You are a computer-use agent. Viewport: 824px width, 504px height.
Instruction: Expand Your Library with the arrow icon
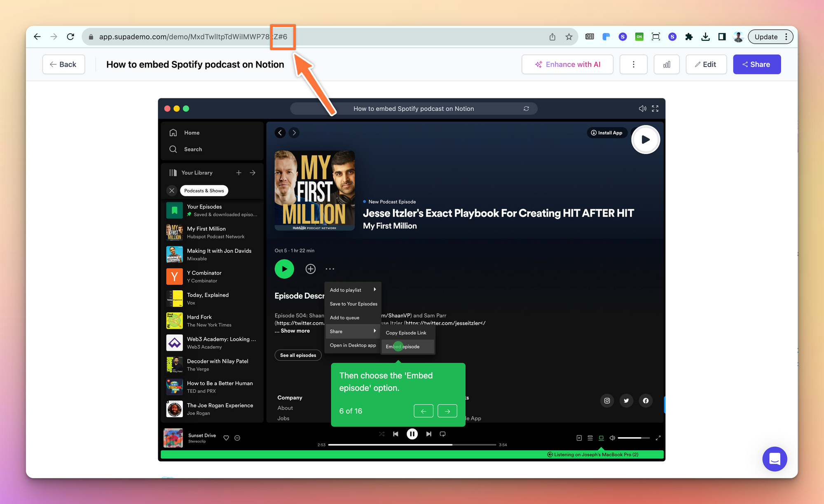click(x=253, y=173)
